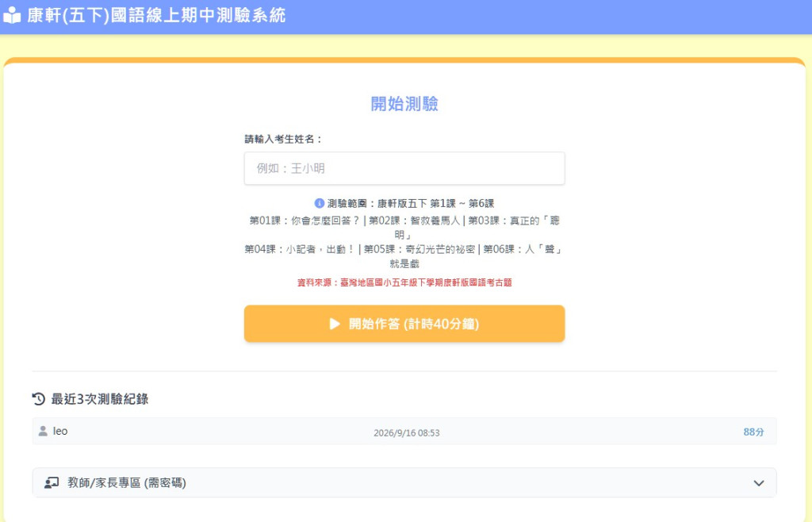
Task: Click the 最近3次測驗紀錄 heading
Action: click(x=99, y=399)
